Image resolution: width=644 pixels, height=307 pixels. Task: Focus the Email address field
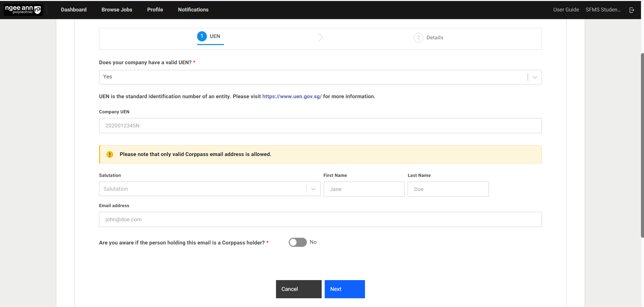(320, 220)
